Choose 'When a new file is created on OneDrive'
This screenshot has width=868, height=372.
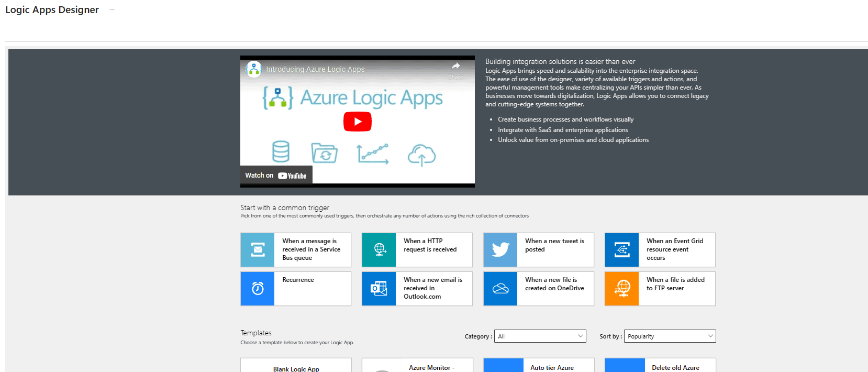point(554,284)
